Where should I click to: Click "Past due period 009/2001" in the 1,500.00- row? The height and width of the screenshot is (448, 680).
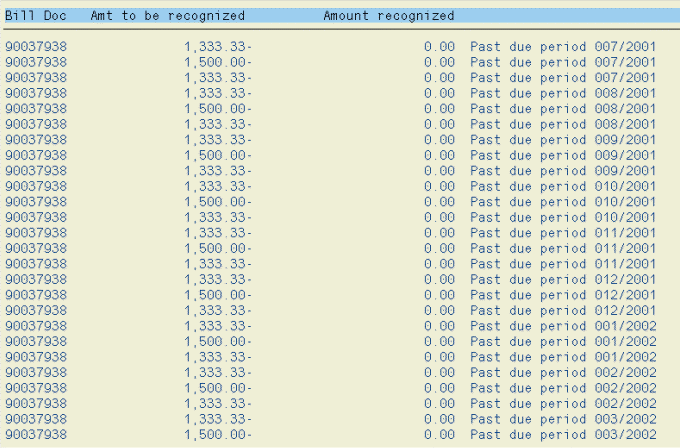point(563,155)
